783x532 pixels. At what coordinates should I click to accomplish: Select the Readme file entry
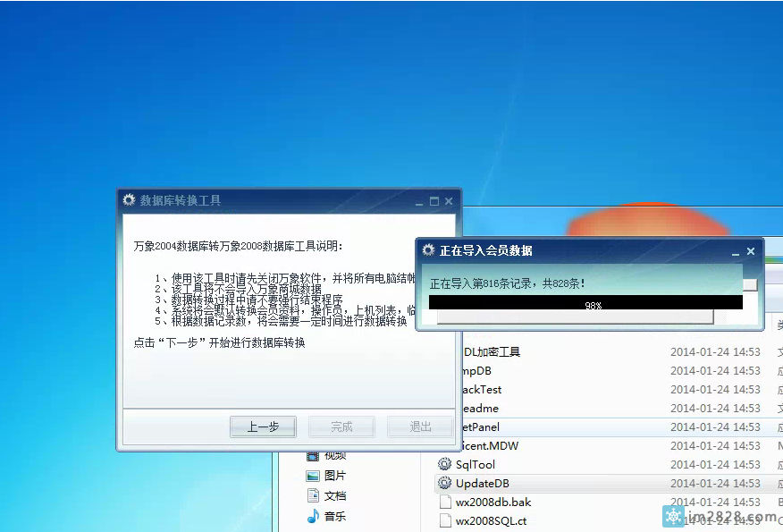[481, 408]
